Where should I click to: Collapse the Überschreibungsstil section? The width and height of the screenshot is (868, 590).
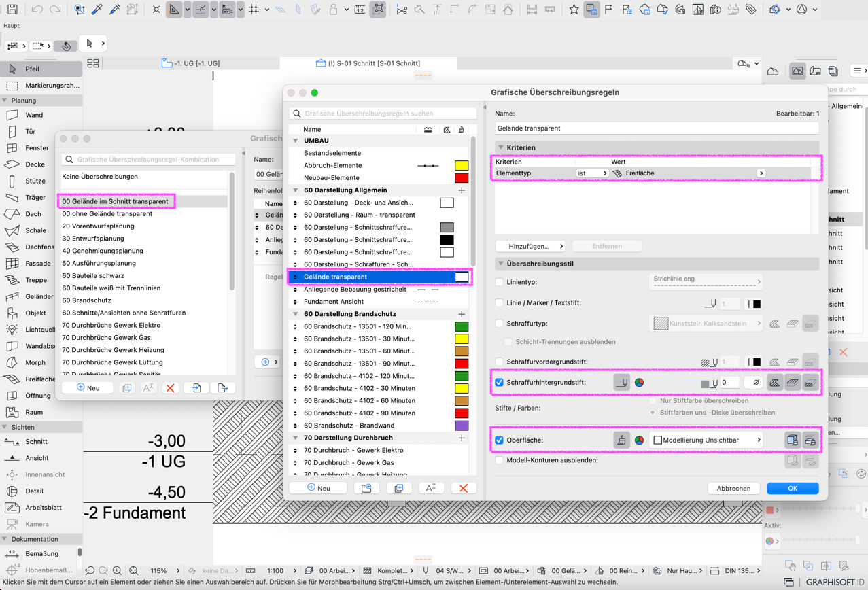click(x=501, y=263)
